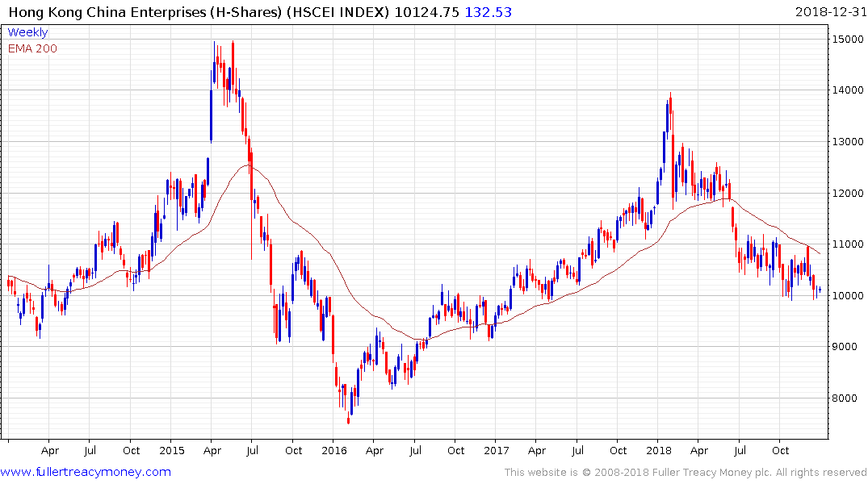
Task: Click the Fuller Treacy Money copyright notice
Action: pos(686,472)
